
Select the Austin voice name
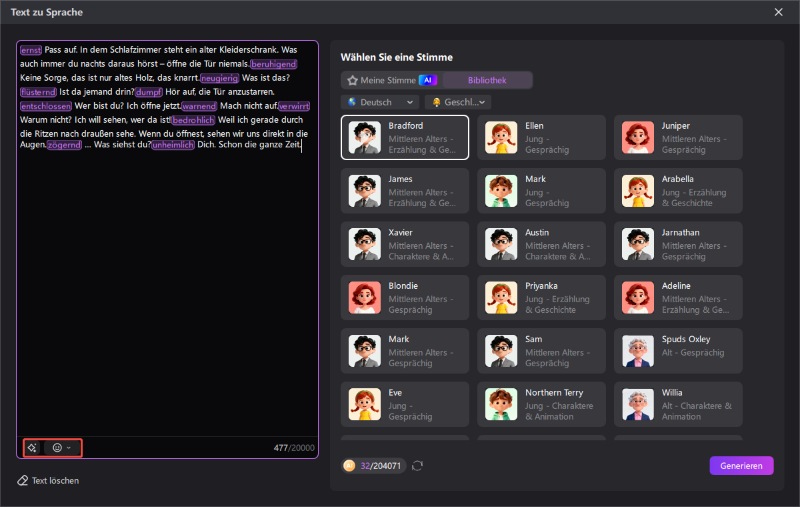point(537,232)
